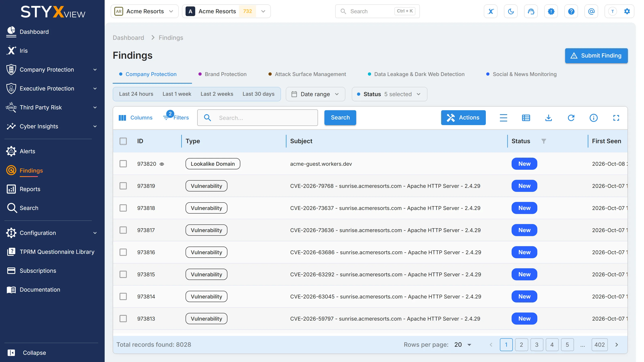This screenshot has width=644, height=362.
Task: Open the Status column filter funnel
Action: click(544, 141)
